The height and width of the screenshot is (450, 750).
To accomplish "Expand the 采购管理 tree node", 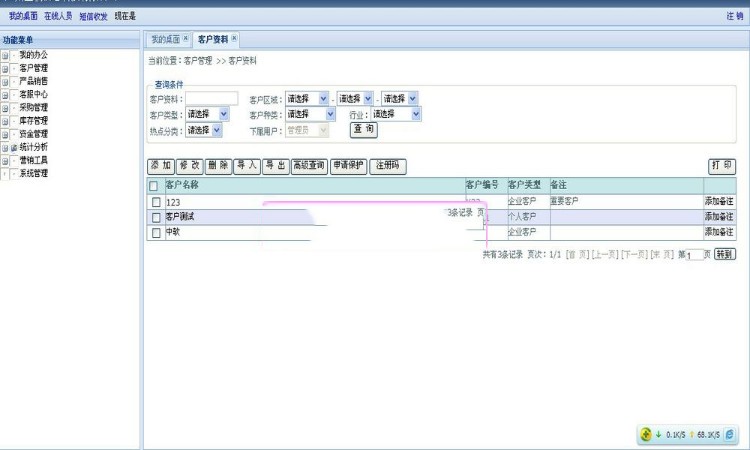I will [x=5, y=108].
